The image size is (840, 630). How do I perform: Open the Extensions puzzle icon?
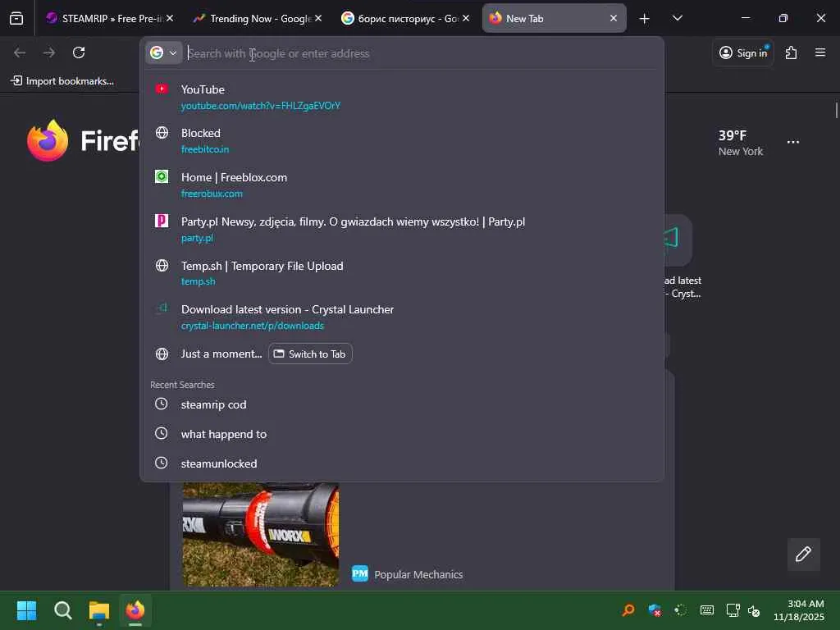[x=791, y=52]
